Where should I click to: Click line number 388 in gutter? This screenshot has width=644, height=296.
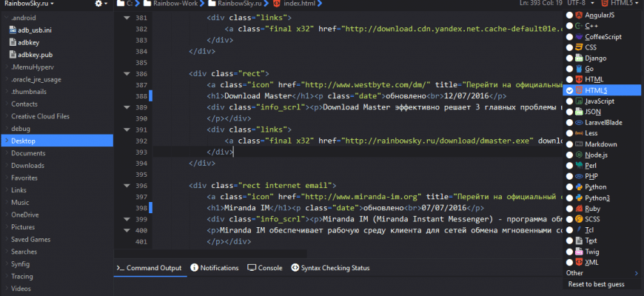pos(141,96)
